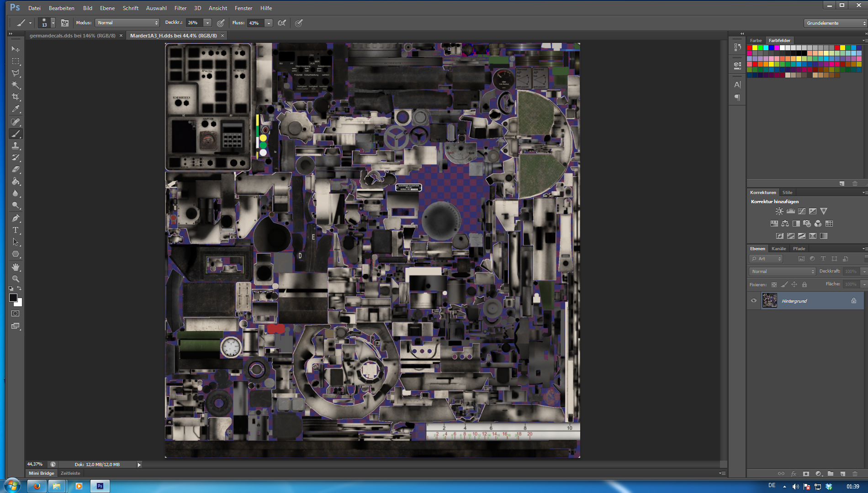Switch to germandecals.dds document tab

tap(72, 36)
